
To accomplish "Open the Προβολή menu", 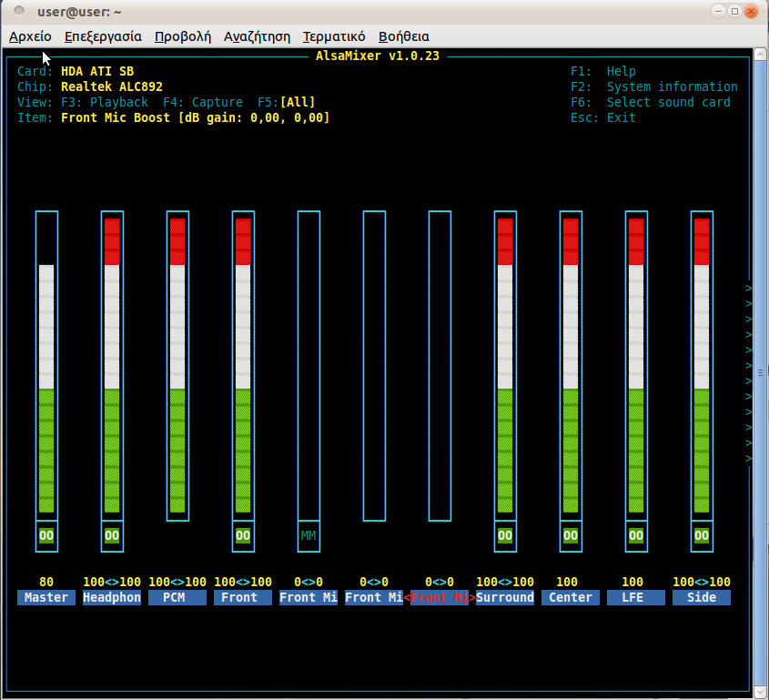I will (182, 36).
